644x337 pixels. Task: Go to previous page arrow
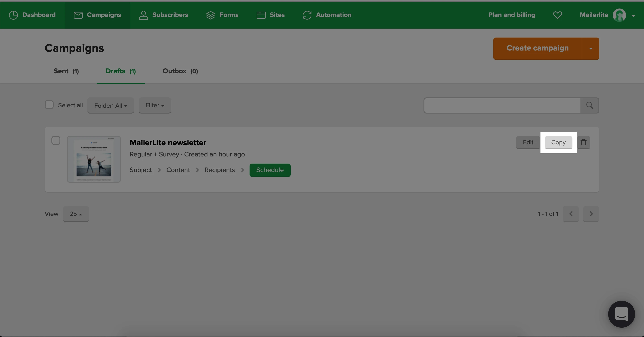(x=570, y=214)
